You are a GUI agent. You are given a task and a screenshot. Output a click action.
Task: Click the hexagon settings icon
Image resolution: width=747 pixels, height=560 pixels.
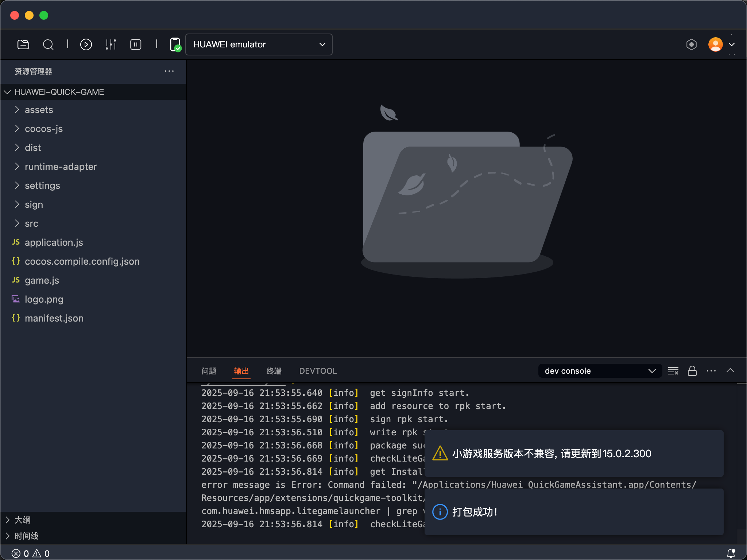click(x=691, y=44)
